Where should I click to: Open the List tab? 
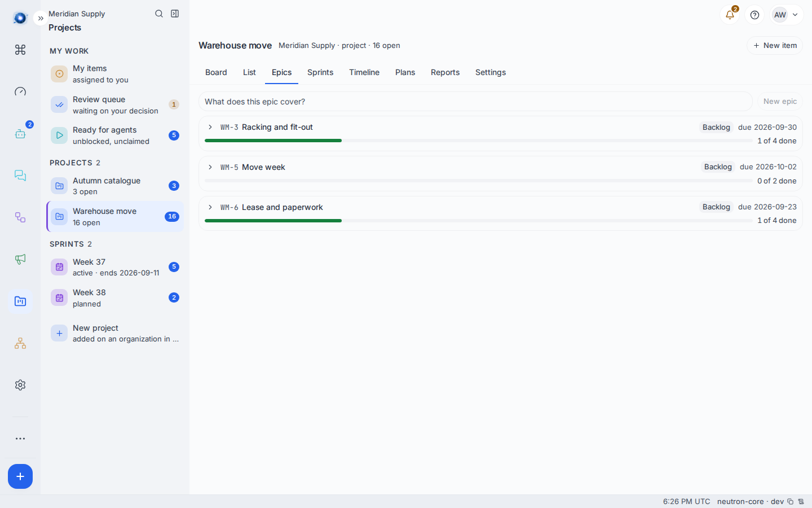pos(249,72)
